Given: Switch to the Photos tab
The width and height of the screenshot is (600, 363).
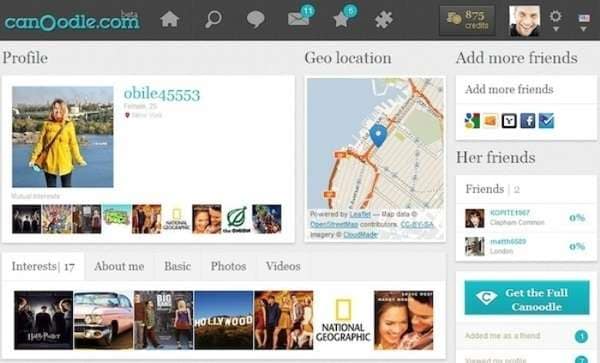Looking at the screenshot, I should pyautogui.click(x=228, y=266).
